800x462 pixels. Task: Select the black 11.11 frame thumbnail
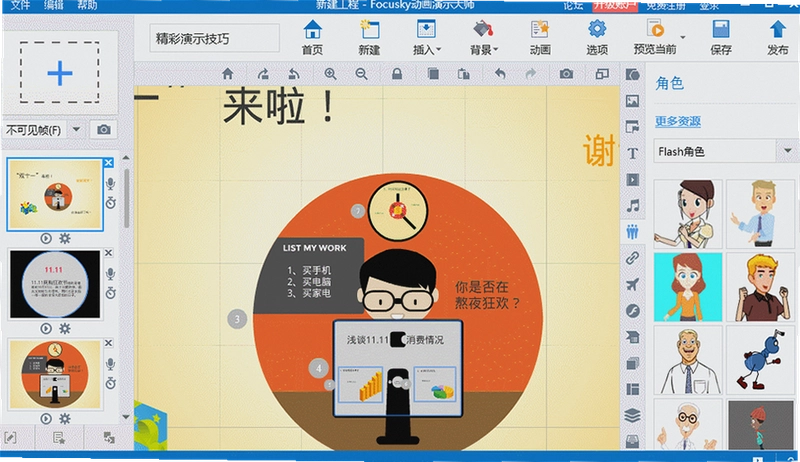55,284
